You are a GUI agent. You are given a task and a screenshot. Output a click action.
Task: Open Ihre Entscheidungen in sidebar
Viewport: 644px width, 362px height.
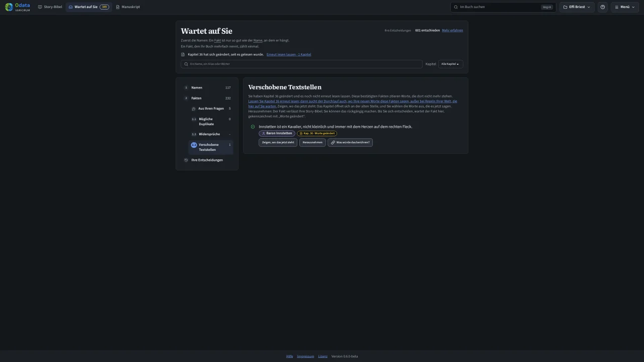207,160
